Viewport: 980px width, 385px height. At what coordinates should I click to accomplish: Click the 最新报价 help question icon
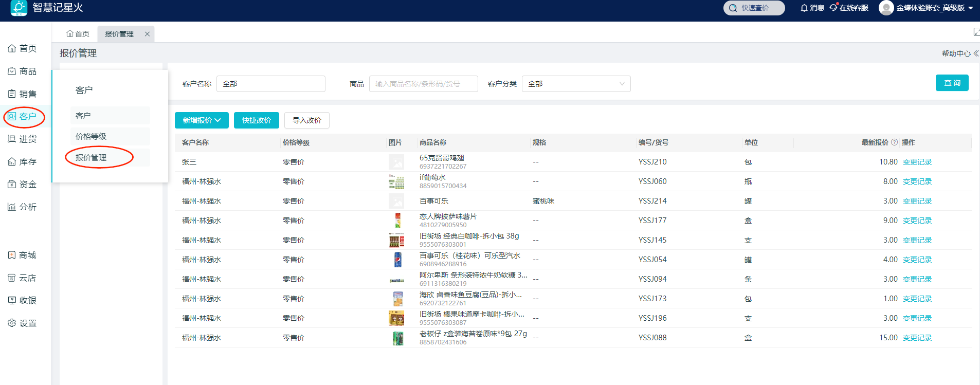pos(894,142)
